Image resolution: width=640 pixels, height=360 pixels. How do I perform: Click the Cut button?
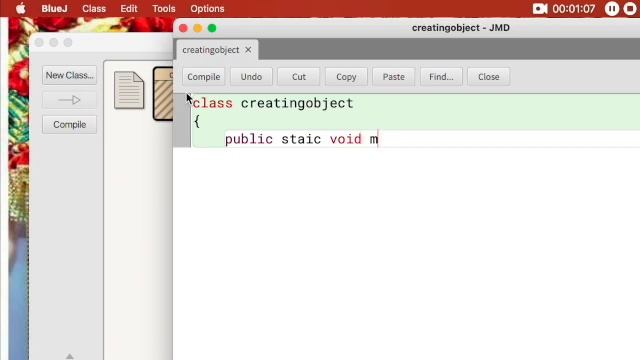point(299,77)
